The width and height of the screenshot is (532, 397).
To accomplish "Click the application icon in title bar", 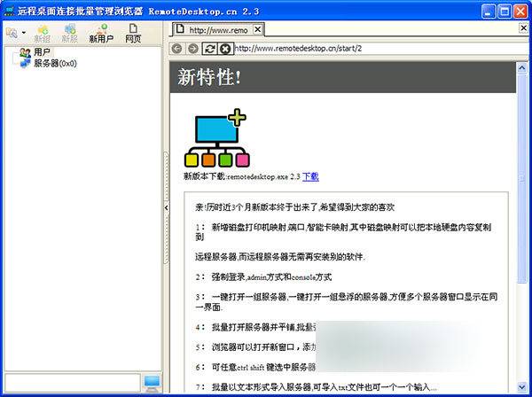I will [x=9, y=12].
